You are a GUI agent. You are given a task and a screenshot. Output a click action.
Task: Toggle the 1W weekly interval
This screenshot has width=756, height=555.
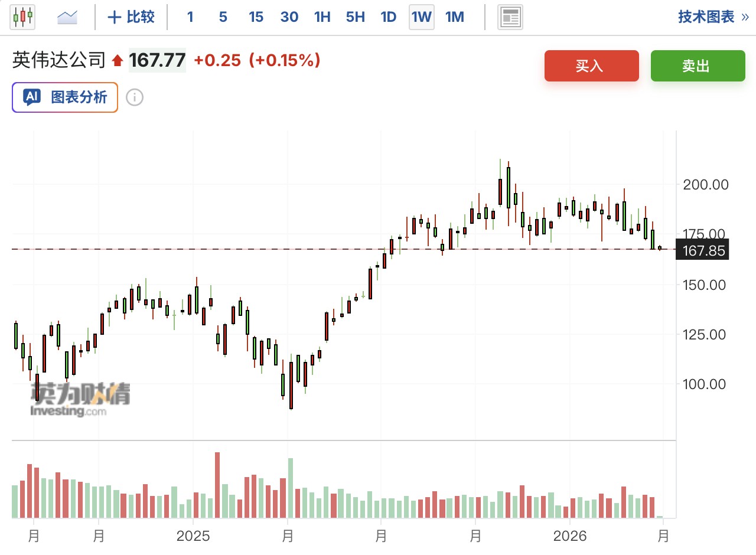(422, 17)
